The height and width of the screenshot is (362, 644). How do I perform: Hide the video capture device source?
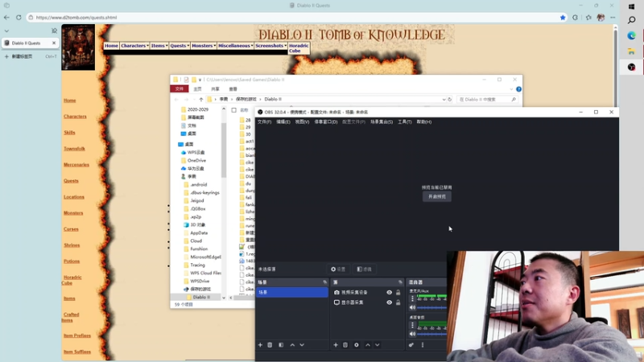(389, 293)
